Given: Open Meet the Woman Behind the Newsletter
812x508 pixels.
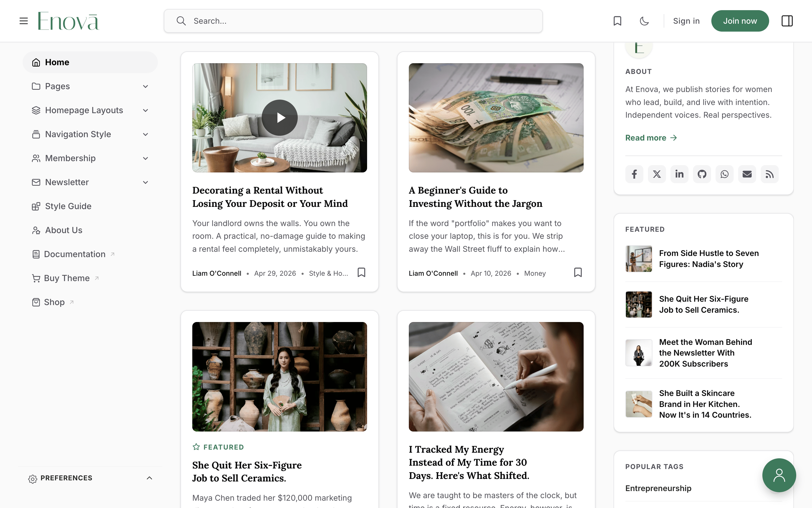Looking at the screenshot, I should (705, 353).
